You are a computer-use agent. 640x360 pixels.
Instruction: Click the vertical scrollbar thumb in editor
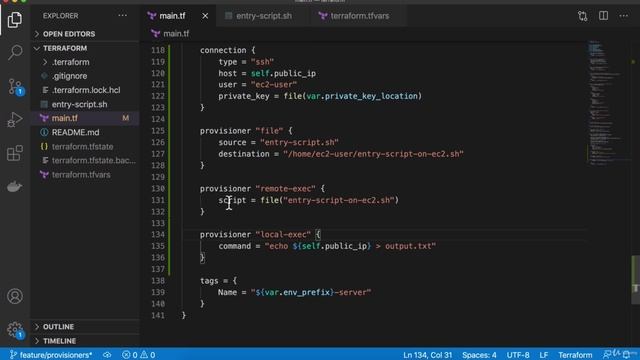pyautogui.click(x=636, y=280)
